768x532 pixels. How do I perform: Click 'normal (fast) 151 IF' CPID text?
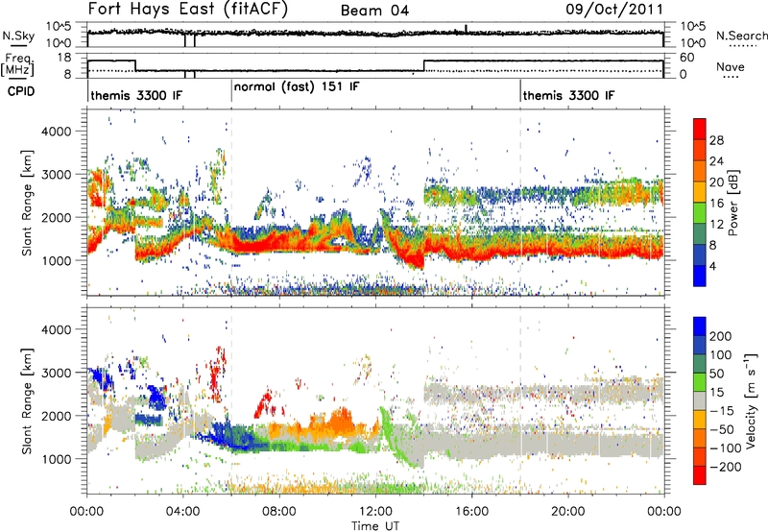297,87
